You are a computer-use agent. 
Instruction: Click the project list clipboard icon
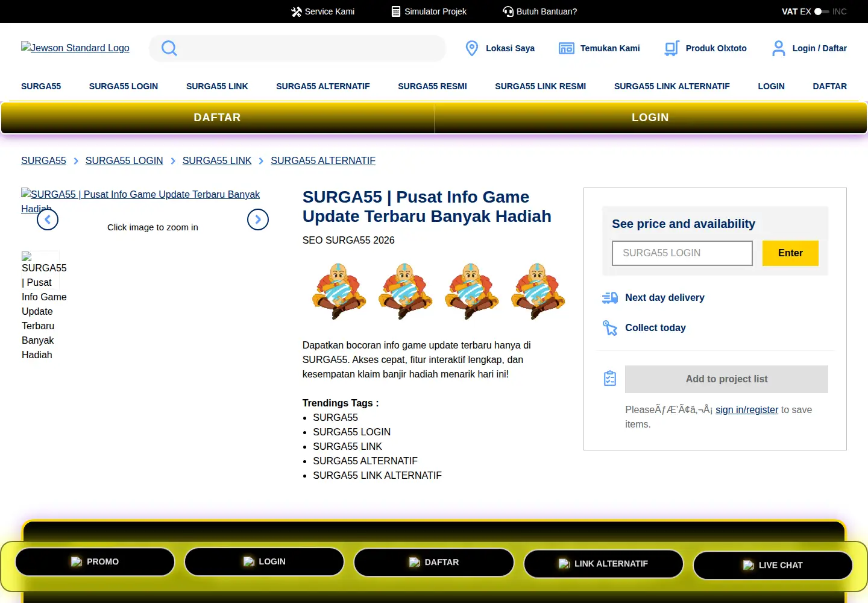pyautogui.click(x=610, y=379)
